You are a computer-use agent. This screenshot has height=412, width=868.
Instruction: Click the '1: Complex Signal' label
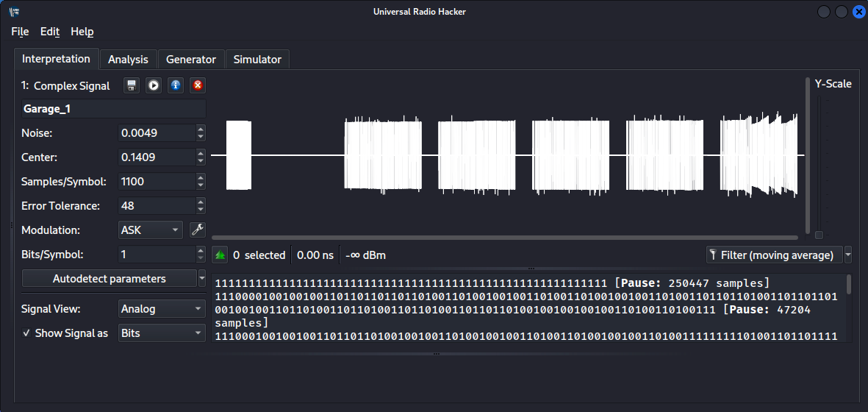coord(65,86)
